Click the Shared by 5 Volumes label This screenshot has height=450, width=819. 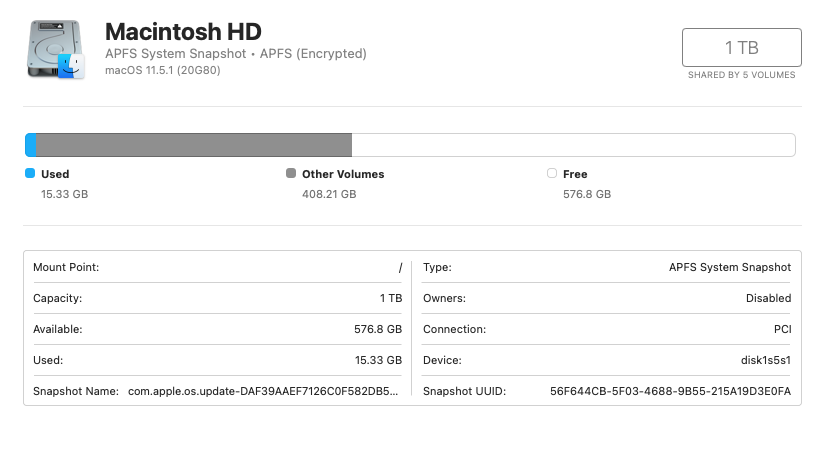tap(742, 75)
